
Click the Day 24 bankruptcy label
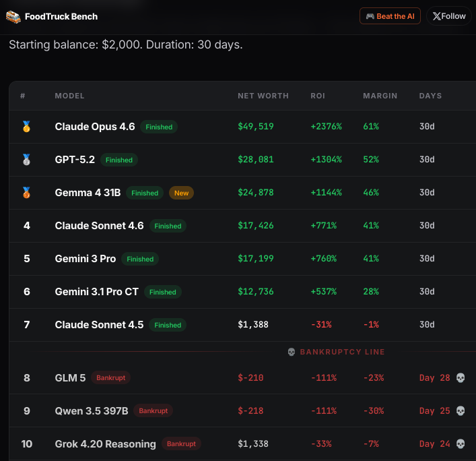click(x=435, y=444)
